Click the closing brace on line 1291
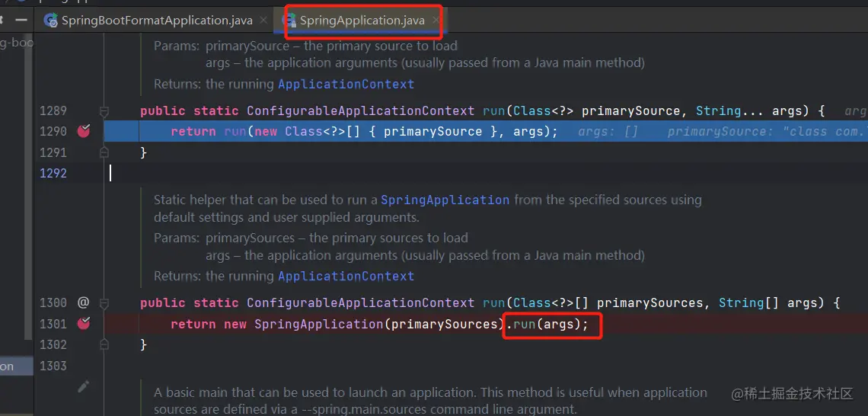This screenshot has width=868, height=416. pos(143,152)
